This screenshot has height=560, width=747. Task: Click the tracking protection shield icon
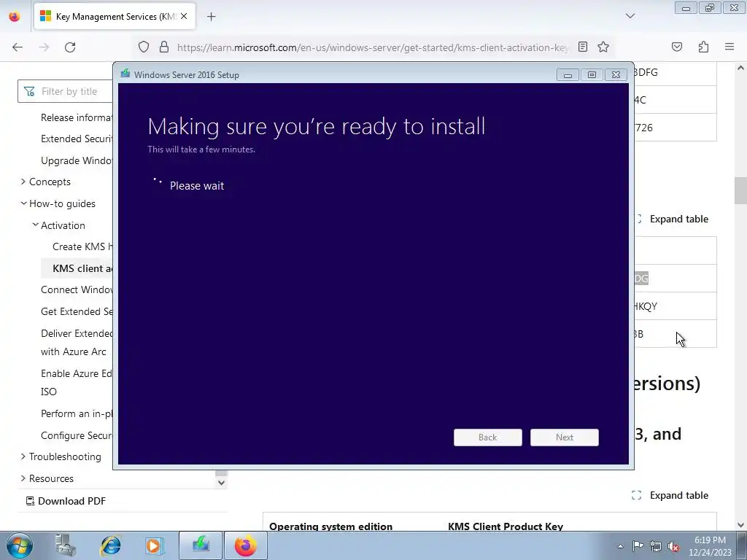pyautogui.click(x=144, y=47)
